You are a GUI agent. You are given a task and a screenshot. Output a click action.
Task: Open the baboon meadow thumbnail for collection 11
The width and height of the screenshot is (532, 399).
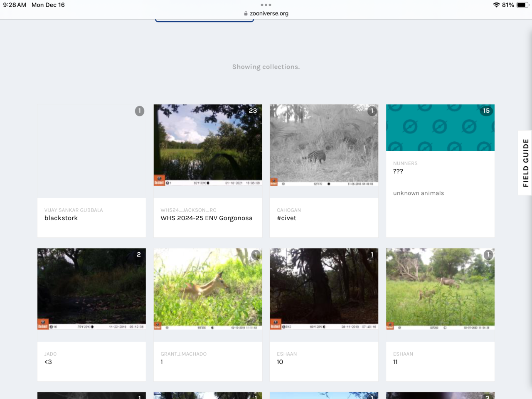[441, 289]
